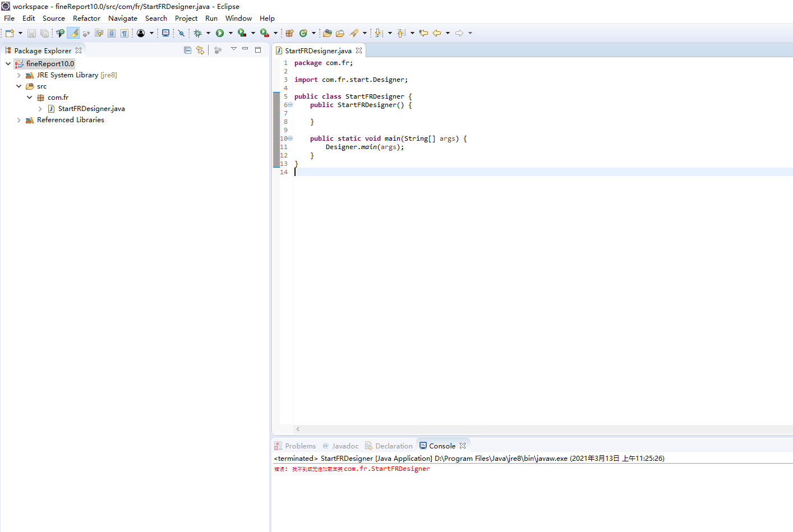
Task: Switch to the Declaration tab
Action: coord(389,446)
